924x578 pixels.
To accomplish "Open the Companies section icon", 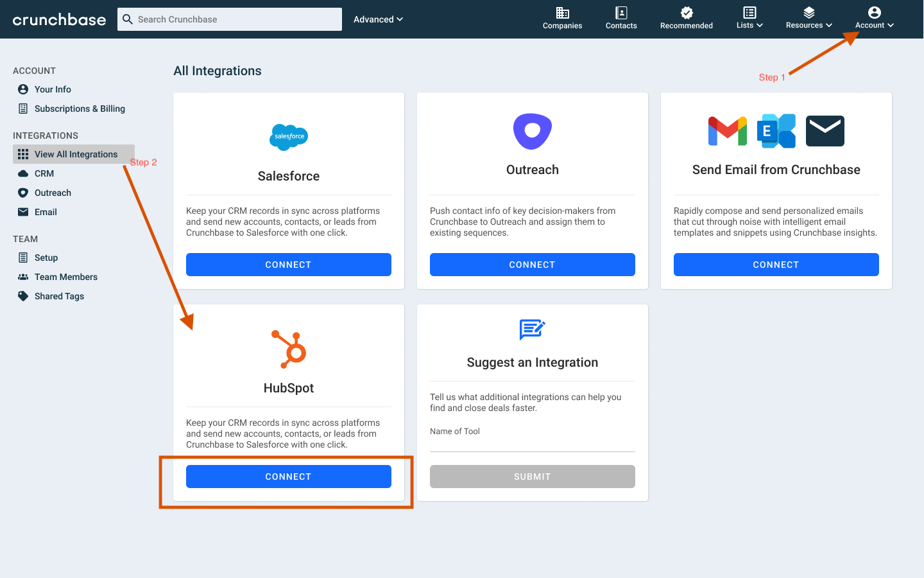I will (562, 14).
